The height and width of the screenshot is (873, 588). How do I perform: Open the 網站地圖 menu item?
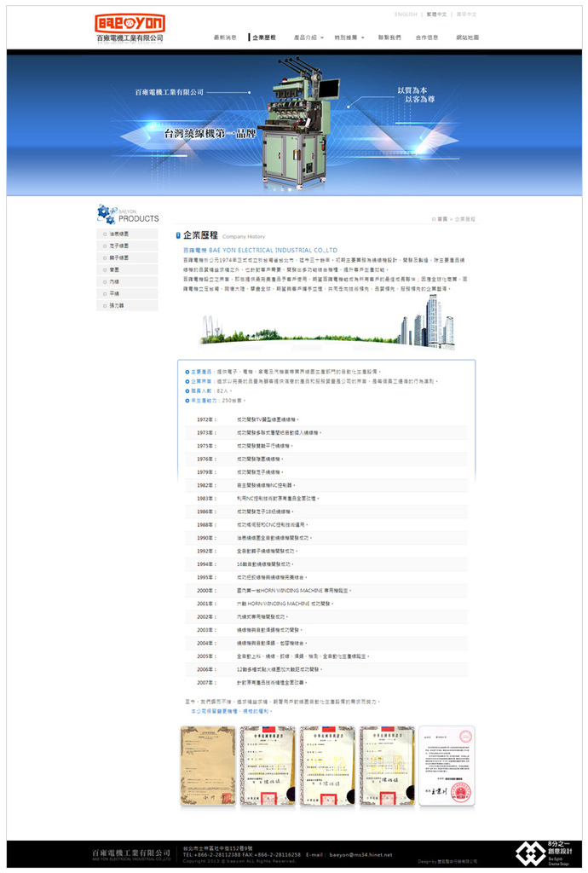coord(467,38)
